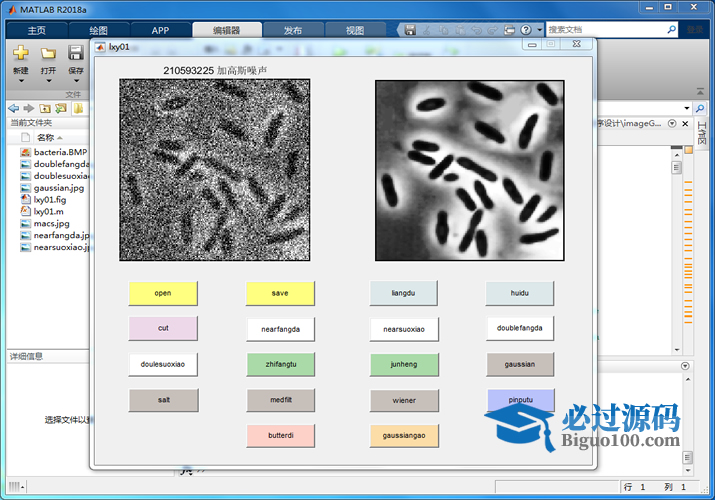The width and height of the screenshot is (715, 500).
Task: Click the editor's vertical scrollbar
Action: [x=677, y=250]
